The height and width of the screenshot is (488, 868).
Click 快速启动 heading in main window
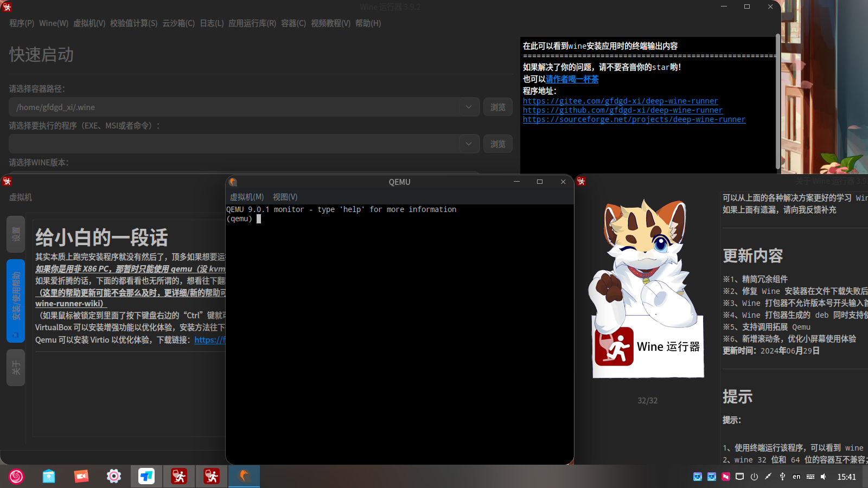(x=41, y=55)
